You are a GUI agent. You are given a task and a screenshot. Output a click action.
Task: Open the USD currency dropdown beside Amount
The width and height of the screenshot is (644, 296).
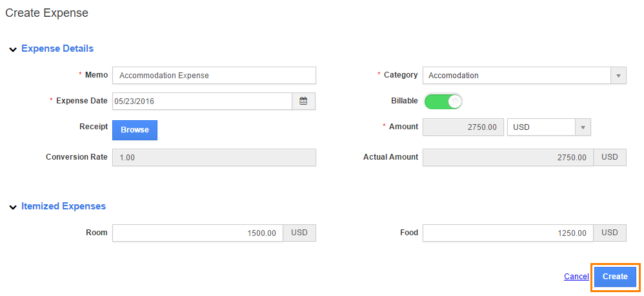[548, 127]
